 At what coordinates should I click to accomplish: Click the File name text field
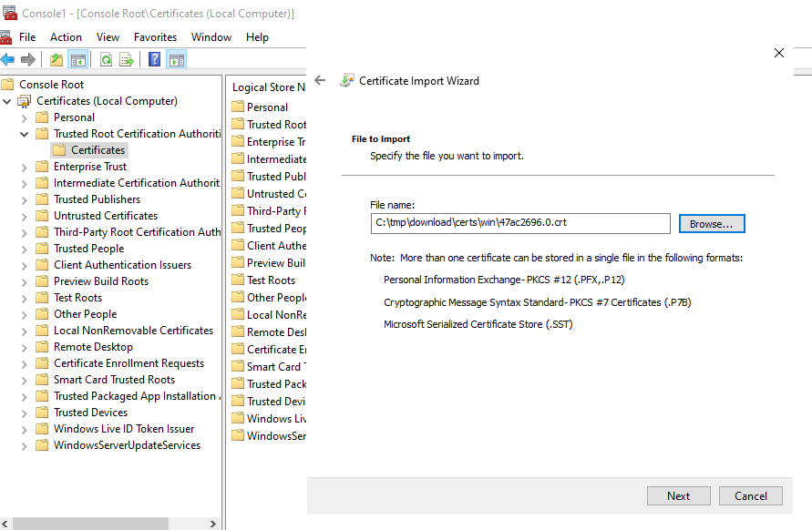coord(520,223)
